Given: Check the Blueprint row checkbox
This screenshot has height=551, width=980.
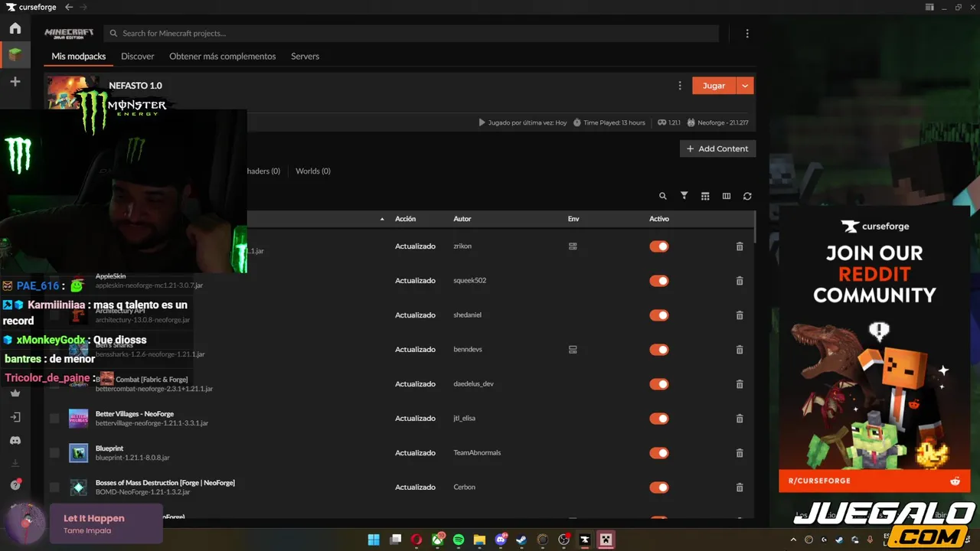Looking at the screenshot, I should tap(54, 453).
